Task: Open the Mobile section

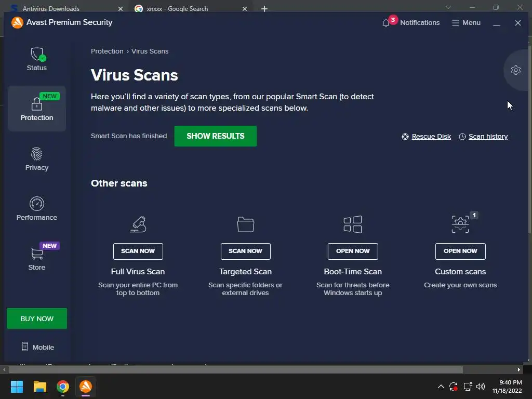Action: pyautogui.click(x=37, y=347)
